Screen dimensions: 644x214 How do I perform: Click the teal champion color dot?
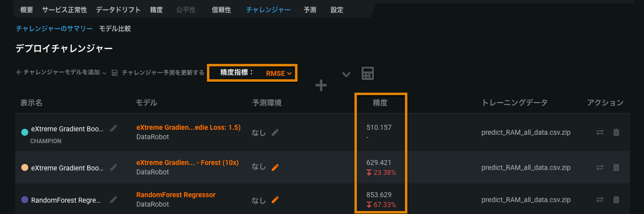click(x=25, y=132)
